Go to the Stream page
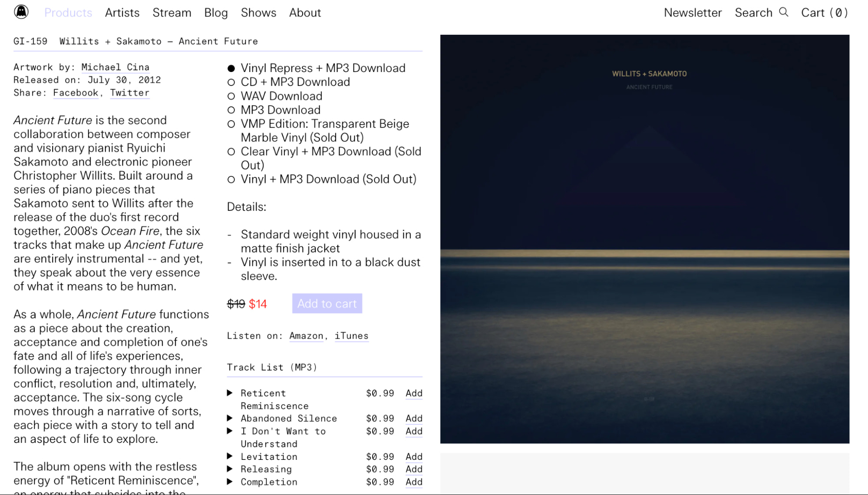868x495 pixels. (172, 13)
